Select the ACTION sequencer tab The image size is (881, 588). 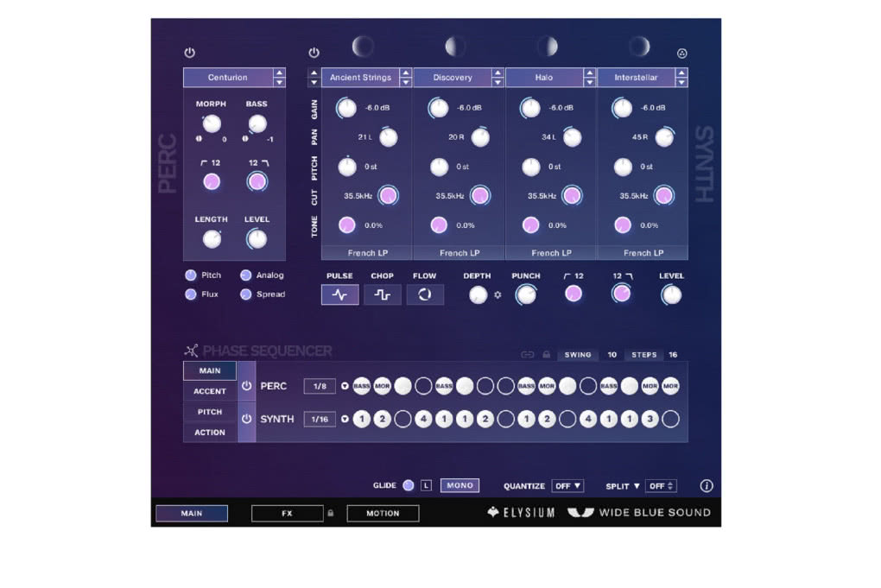(x=210, y=433)
